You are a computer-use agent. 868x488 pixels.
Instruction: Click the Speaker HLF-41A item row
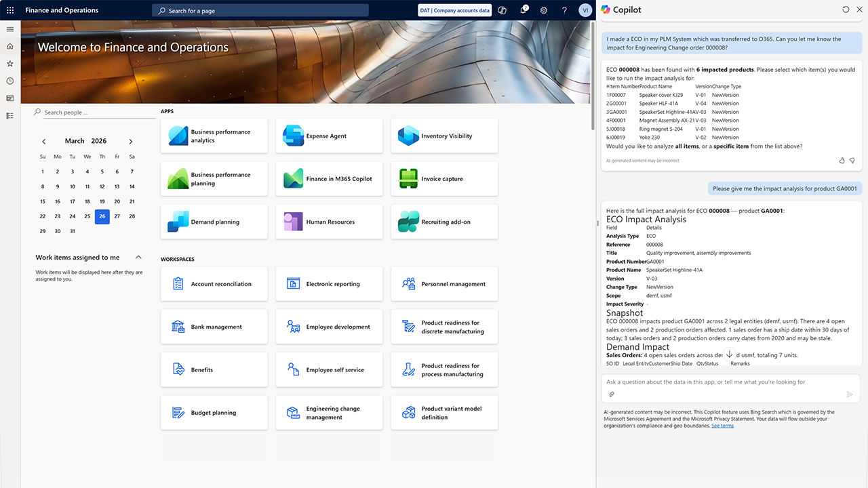pos(673,104)
